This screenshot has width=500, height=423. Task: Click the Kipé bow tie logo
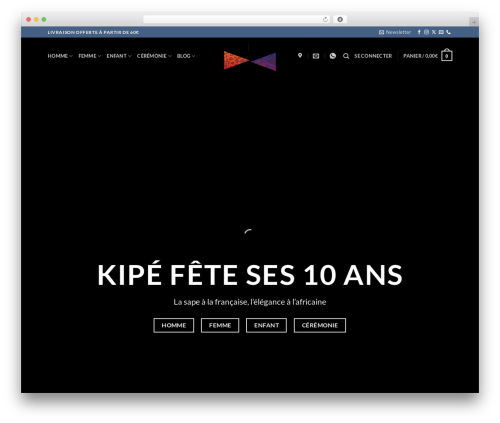pyautogui.click(x=250, y=61)
